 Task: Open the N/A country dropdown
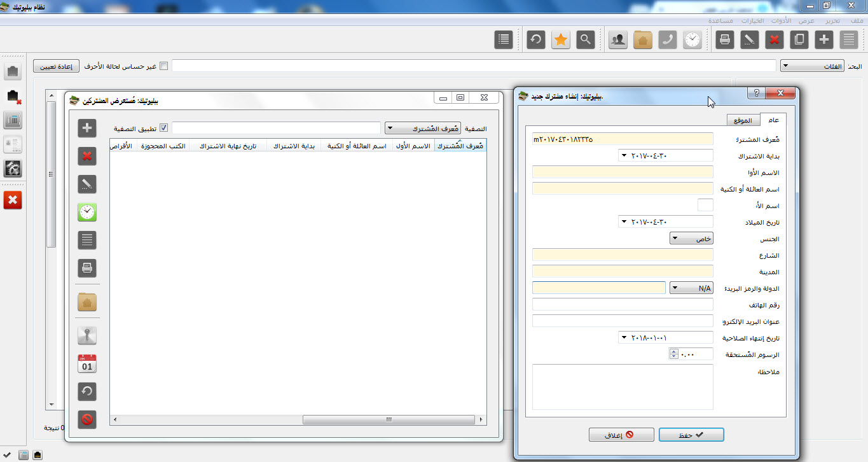[x=692, y=288]
